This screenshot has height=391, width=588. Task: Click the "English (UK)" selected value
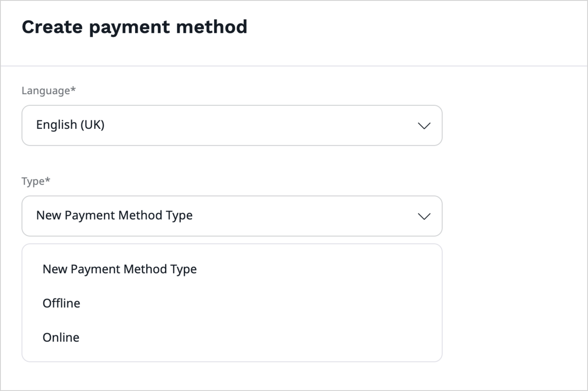pyautogui.click(x=71, y=124)
